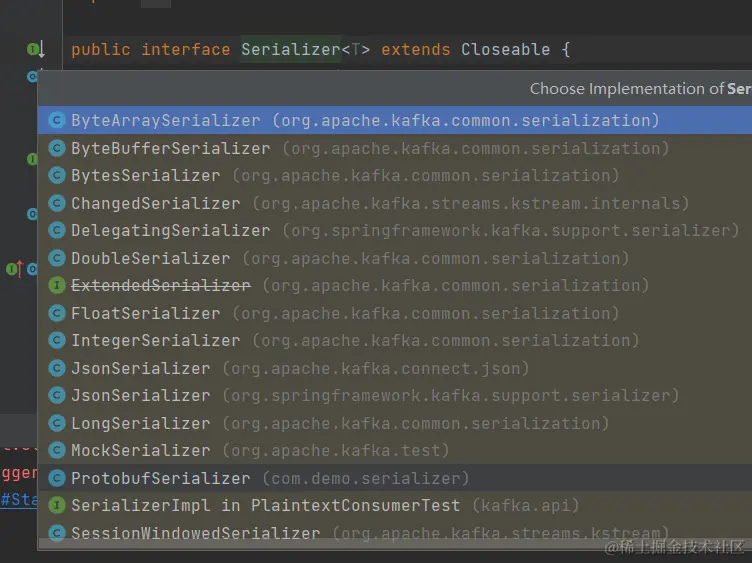Click the extends keyword in the editor
Screen dimensions: 752x563
click(x=416, y=49)
